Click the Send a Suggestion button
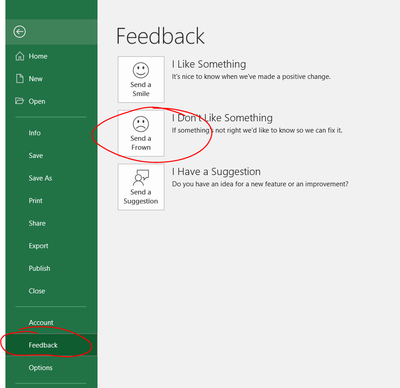This screenshot has height=388, width=400. point(141,187)
